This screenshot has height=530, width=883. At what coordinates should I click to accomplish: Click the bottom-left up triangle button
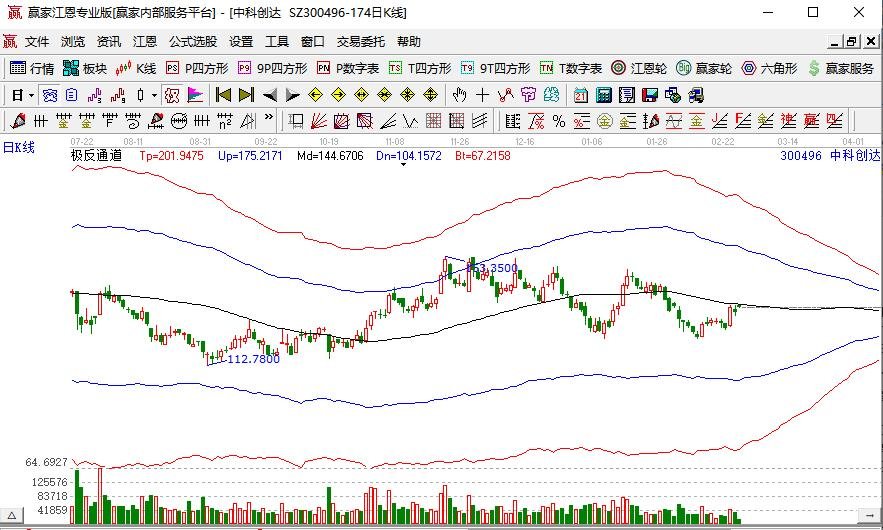pyautogui.click(x=12, y=515)
